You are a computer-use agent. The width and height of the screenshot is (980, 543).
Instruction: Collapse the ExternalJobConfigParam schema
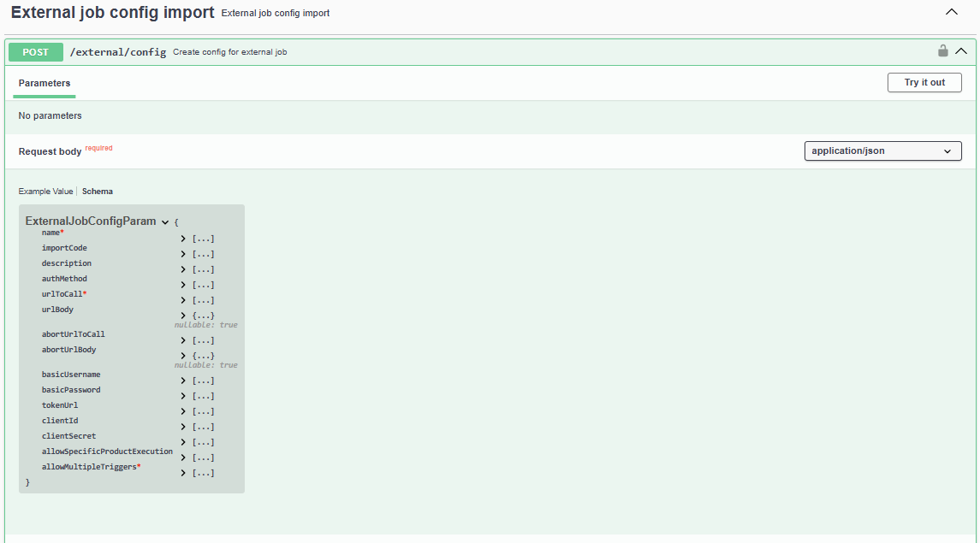pyautogui.click(x=165, y=221)
